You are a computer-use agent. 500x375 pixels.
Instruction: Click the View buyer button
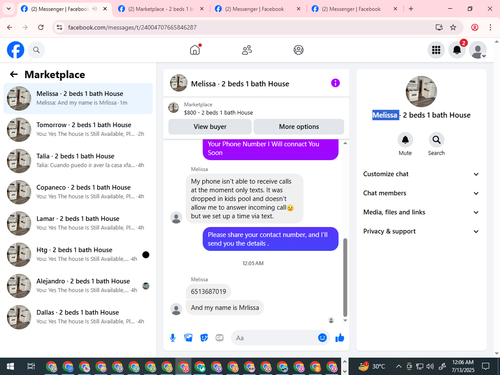(210, 127)
